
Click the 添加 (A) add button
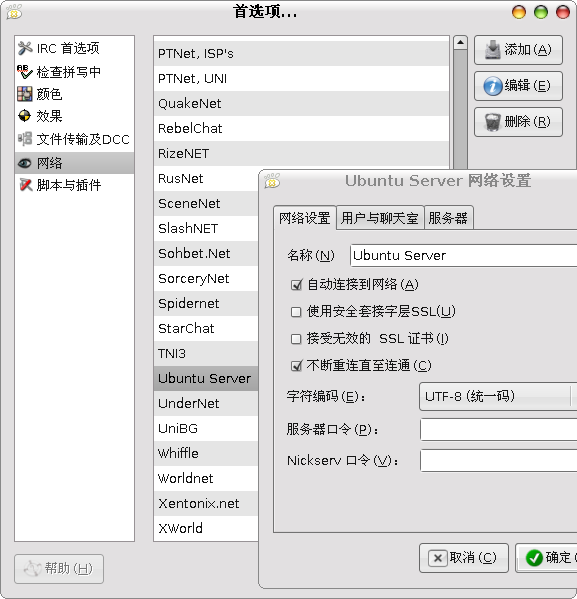click(x=518, y=50)
